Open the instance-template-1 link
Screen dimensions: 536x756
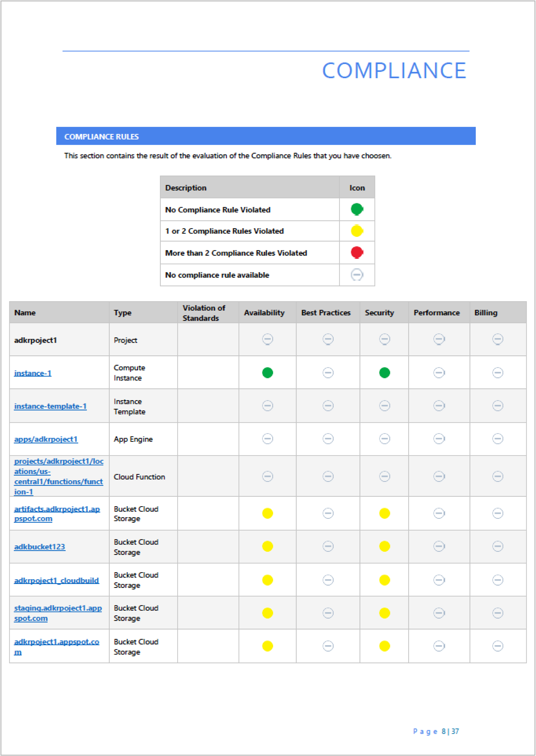point(50,406)
